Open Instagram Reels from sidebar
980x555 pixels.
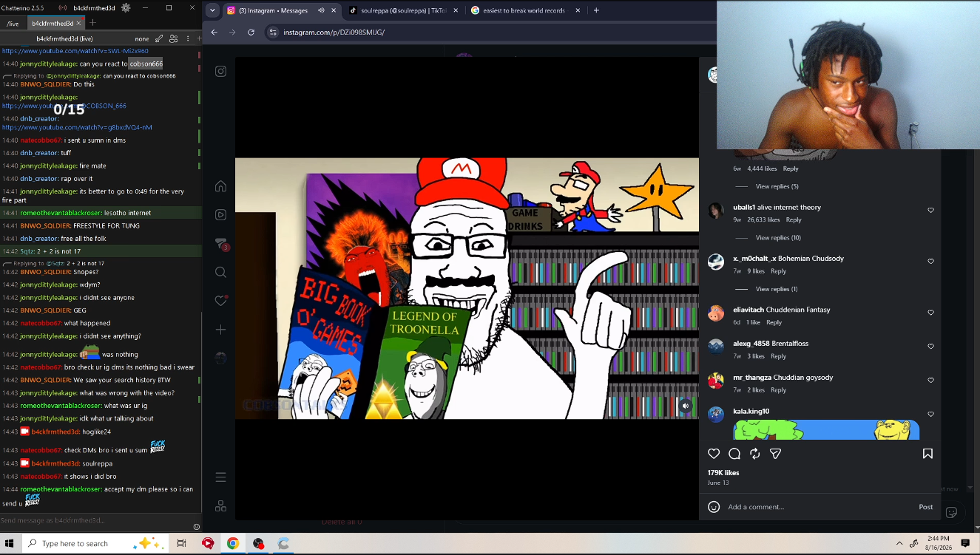220,215
